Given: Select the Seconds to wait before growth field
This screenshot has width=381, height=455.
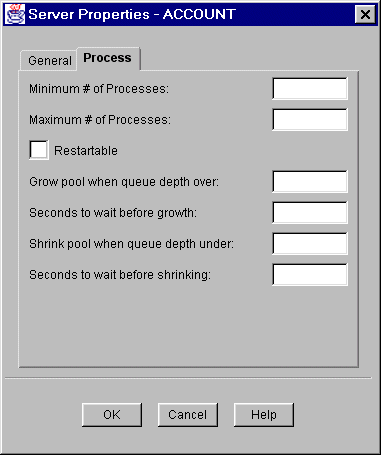Looking at the screenshot, I should [310, 213].
